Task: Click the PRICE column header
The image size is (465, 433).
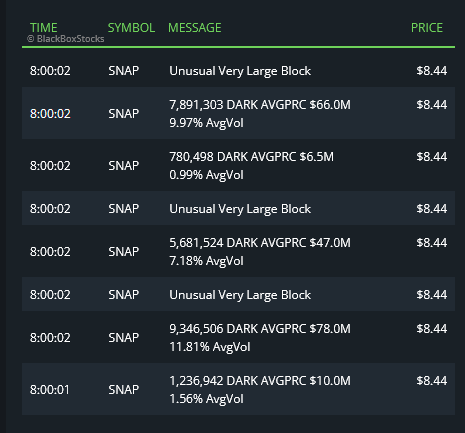Action: tap(427, 28)
